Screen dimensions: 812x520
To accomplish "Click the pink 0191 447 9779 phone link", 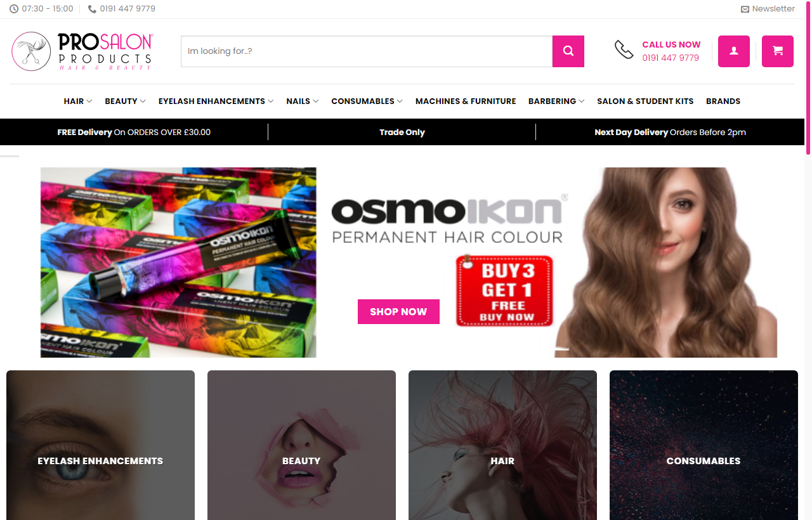I will tap(671, 58).
